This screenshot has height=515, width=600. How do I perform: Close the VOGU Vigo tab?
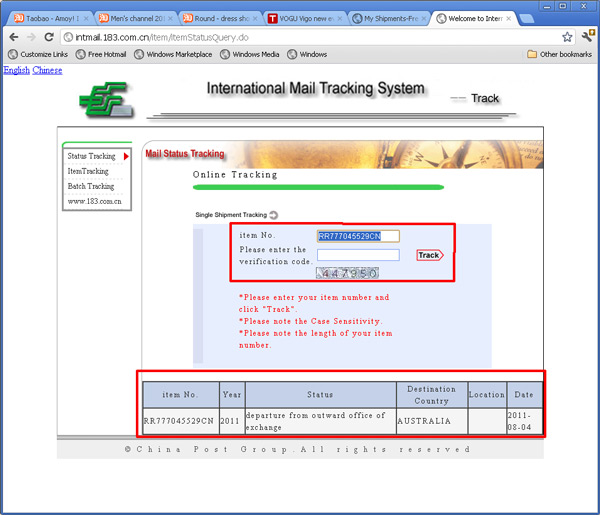click(x=339, y=18)
